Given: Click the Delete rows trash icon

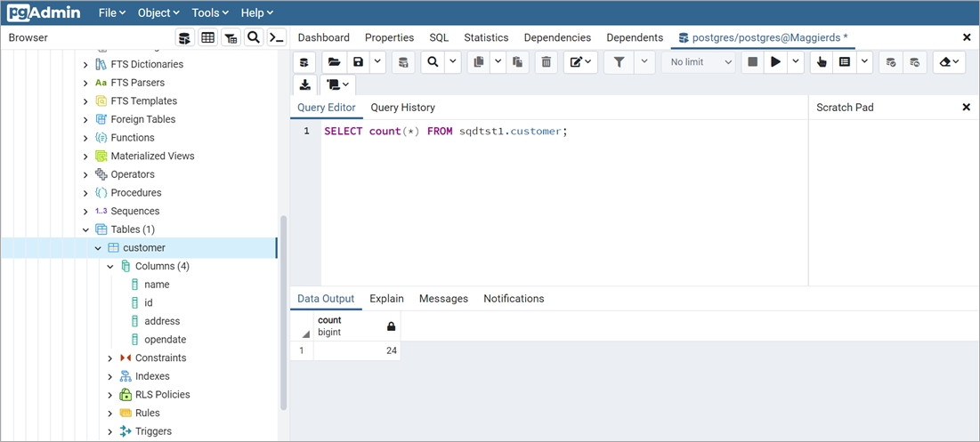Looking at the screenshot, I should [x=547, y=61].
